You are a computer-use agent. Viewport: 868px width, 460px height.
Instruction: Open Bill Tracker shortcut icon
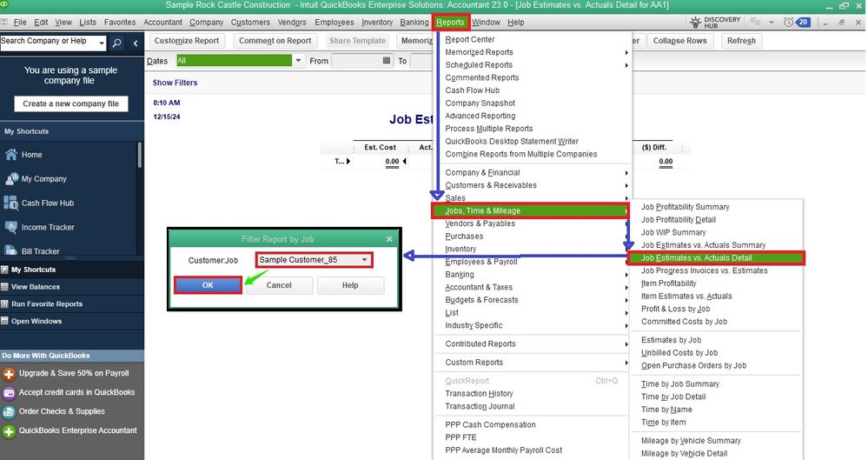pos(10,250)
